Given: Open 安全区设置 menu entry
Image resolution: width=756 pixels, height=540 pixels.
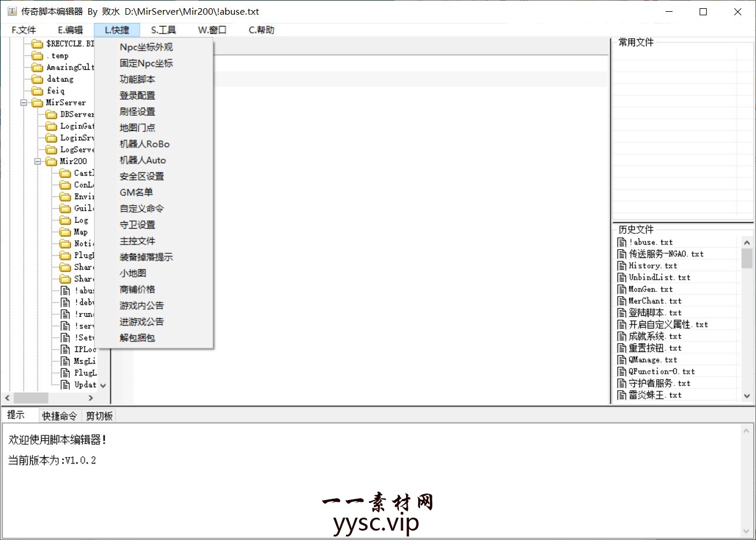Looking at the screenshot, I should [x=142, y=176].
